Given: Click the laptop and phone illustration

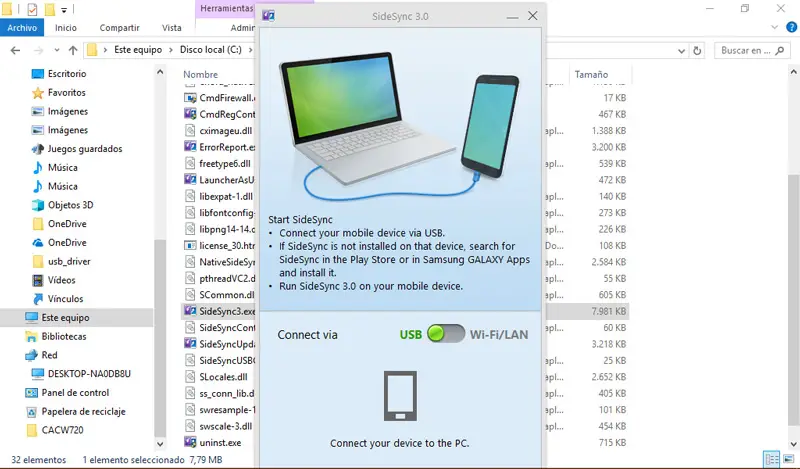Looking at the screenshot, I should click(399, 126).
